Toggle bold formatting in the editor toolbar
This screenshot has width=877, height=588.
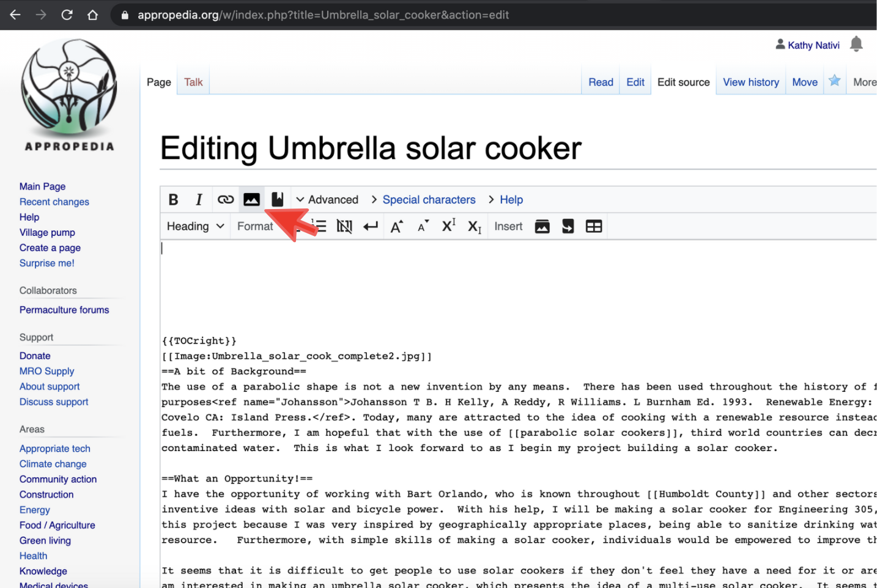(x=174, y=200)
